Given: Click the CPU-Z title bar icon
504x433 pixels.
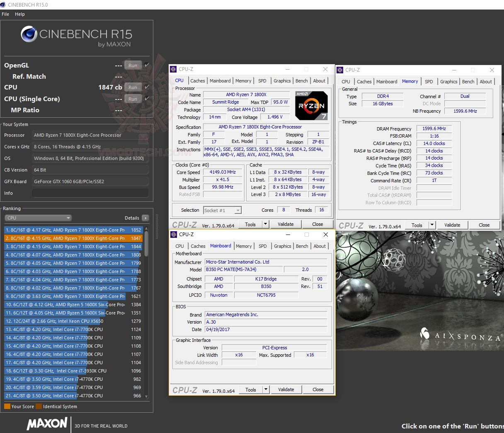Looking at the screenshot, I should [x=174, y=69].
